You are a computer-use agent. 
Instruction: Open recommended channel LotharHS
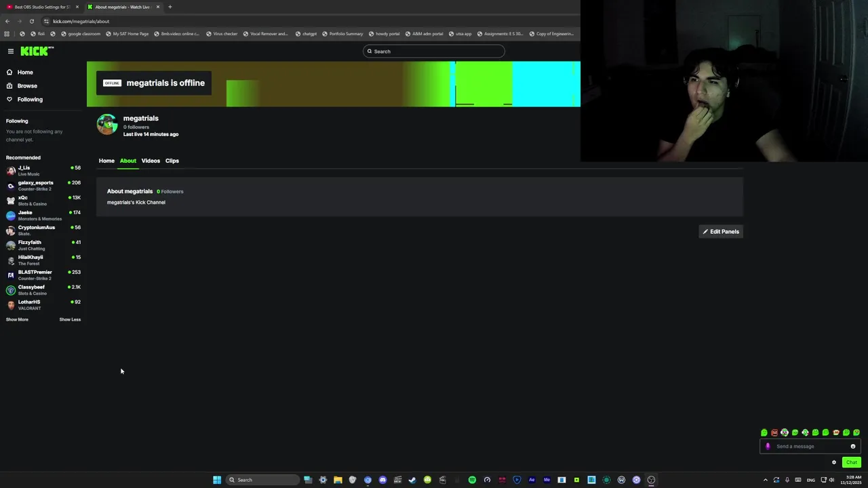pos(42,305)
